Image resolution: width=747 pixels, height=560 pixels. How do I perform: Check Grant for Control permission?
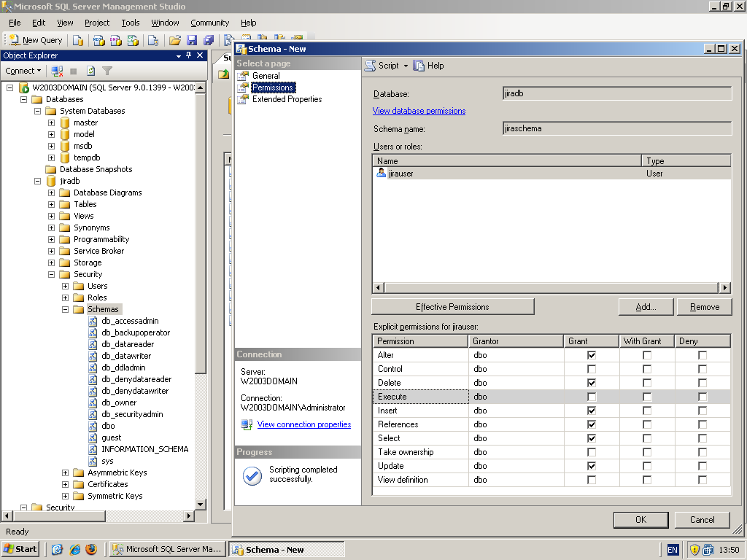tap(592, 369)
